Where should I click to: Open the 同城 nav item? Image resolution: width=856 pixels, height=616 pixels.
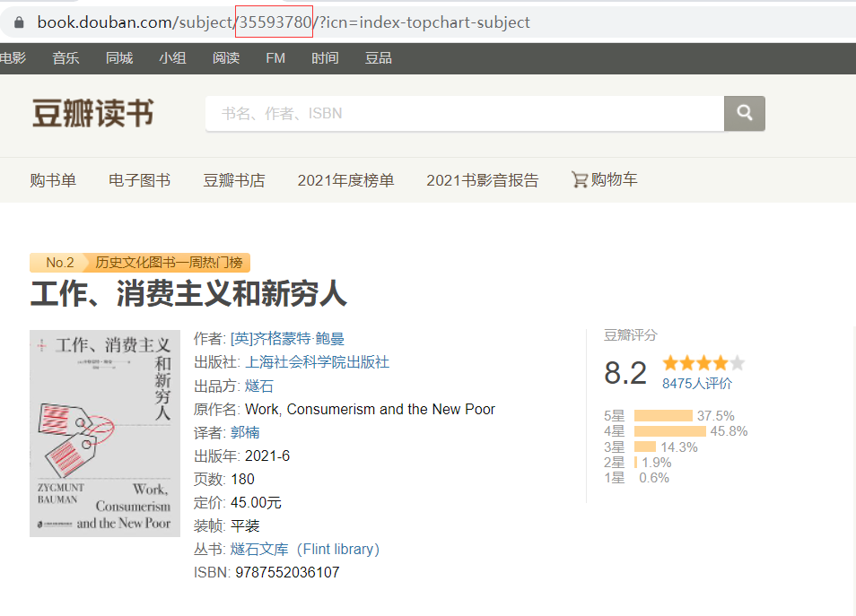tap(119, 58)
